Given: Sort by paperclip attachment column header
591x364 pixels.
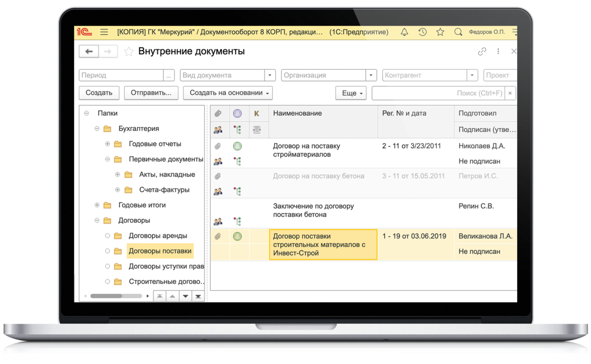Looking at the screenshot, I should pos(218,114).
